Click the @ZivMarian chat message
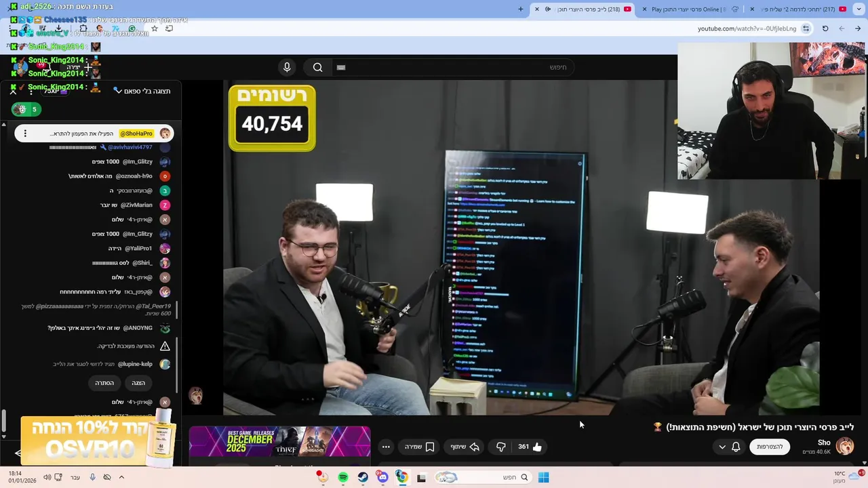This screenshot has height=488, width=868. pos(135,205)
